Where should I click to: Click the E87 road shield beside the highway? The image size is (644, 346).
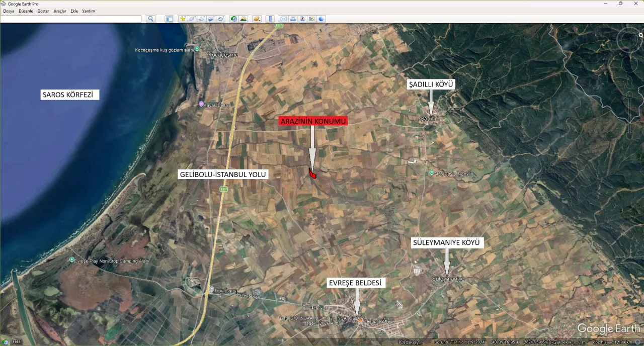pyautogui.click(x=223, y=189)
